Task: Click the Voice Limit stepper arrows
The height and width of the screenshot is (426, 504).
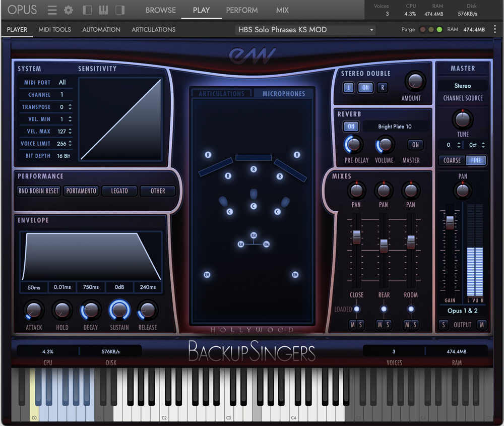Action: point(70,144)
